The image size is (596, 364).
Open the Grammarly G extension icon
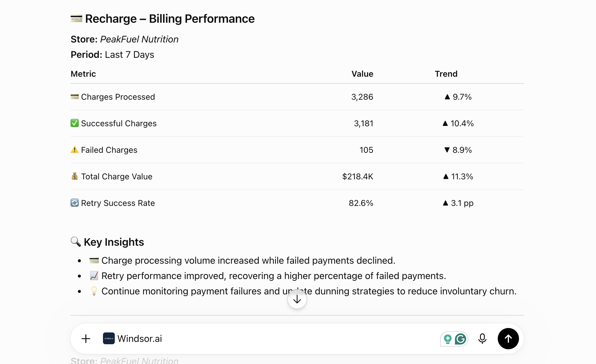coord(461,339)
